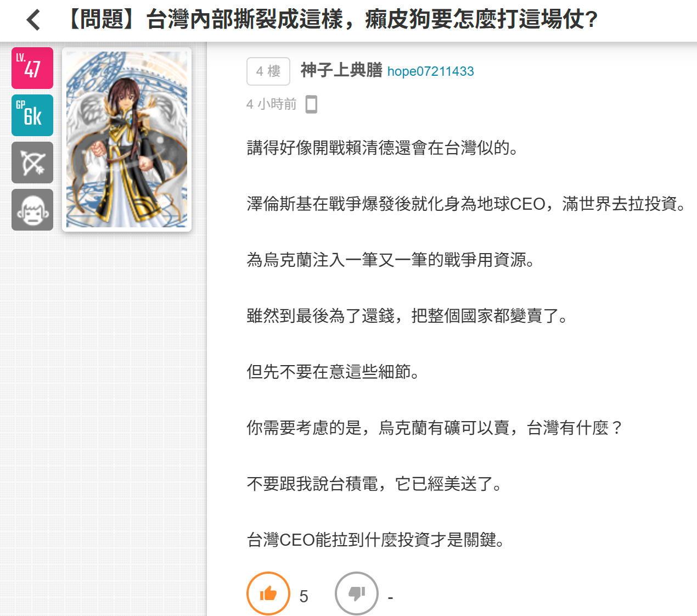Open the hope07211433 user ID link
The image size is (697, 616).
coord(430,71)
